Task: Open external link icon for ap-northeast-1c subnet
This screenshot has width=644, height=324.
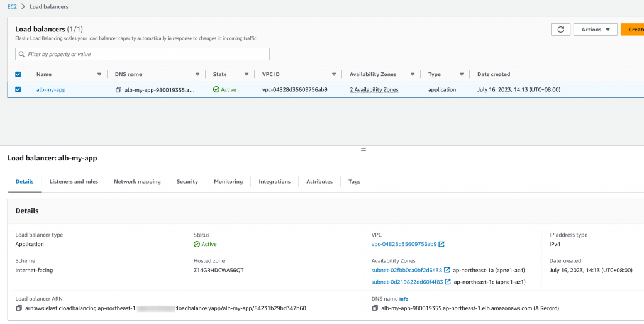Action: pos(447,282)
